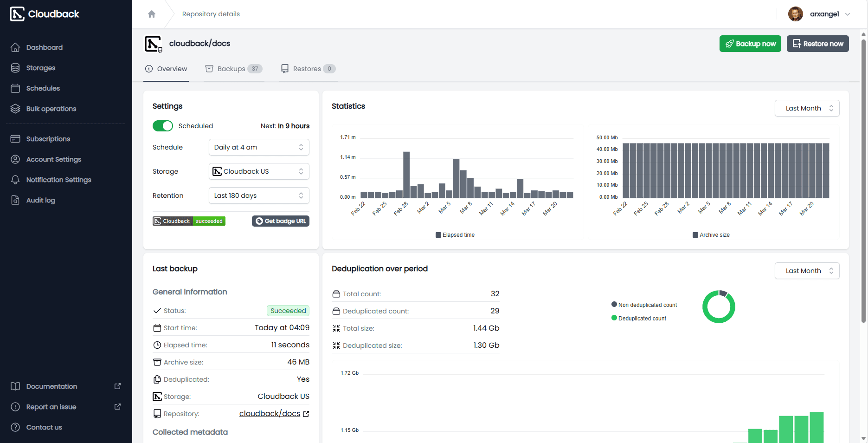The width and height of the screenshot is (868, 443).
Task: Open Subscriptions from sidebar
Action: click(48, 139)
